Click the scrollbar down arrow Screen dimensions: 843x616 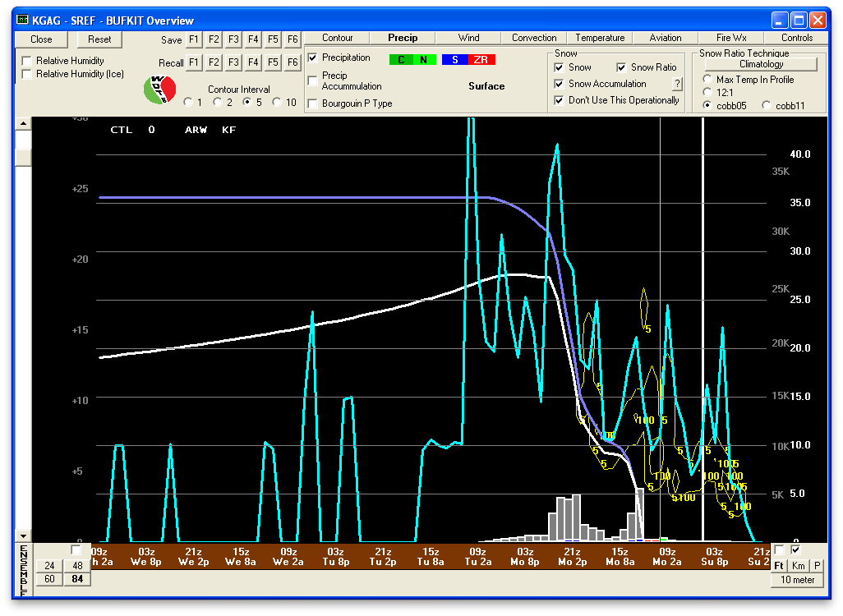[23, 536]
